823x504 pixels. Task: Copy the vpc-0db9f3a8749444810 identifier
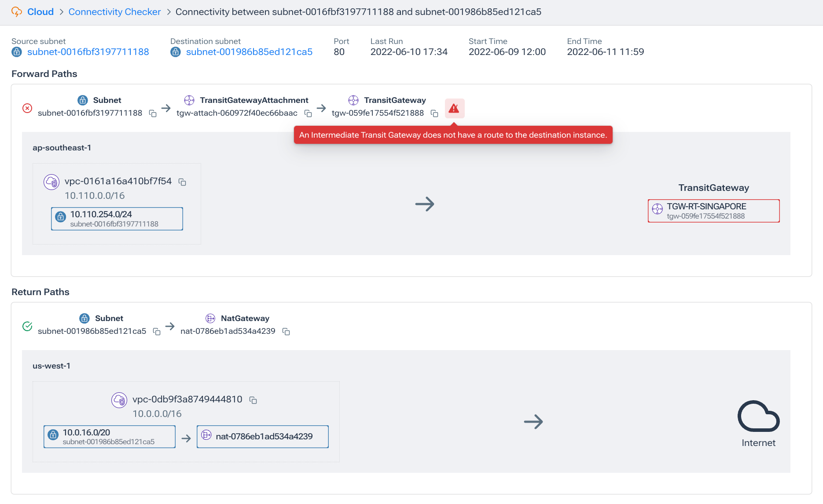(x=253, y=400)
